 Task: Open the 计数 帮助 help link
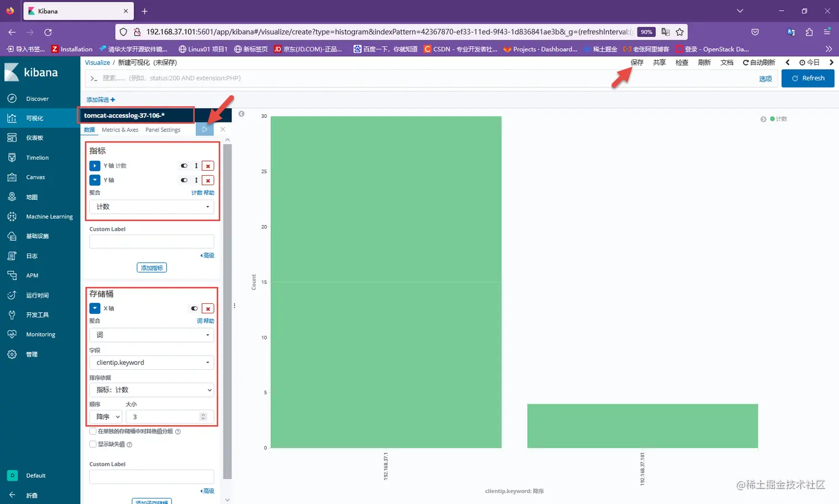(x=203, y=193)
